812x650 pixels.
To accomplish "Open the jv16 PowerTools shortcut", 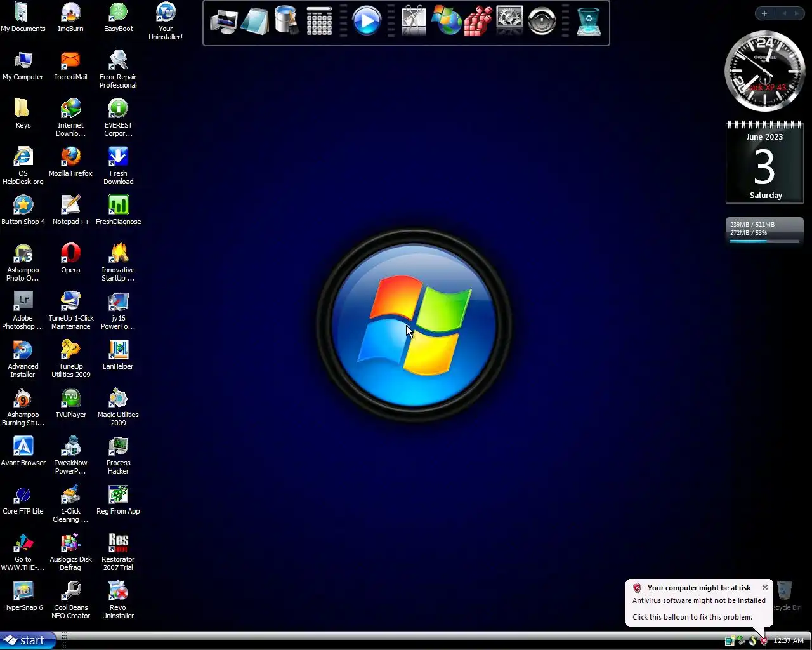I will (118, 311).
